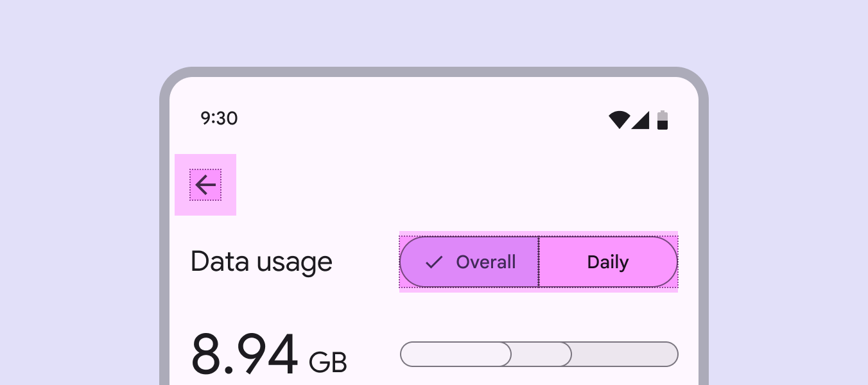The width and height of the screenshot is (868, 385).
Task: Click the last segment of the usage bar
Action: [624, 354]
